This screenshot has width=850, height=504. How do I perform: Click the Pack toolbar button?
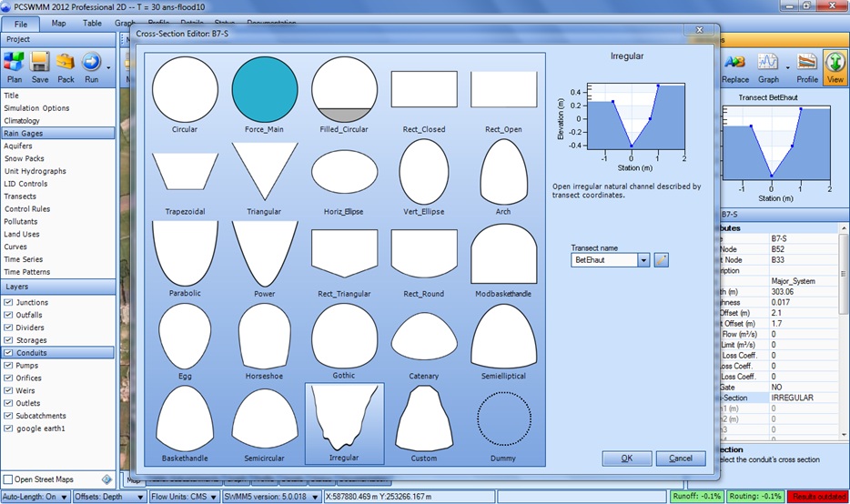pyautogui.click(x=66, y=67)
